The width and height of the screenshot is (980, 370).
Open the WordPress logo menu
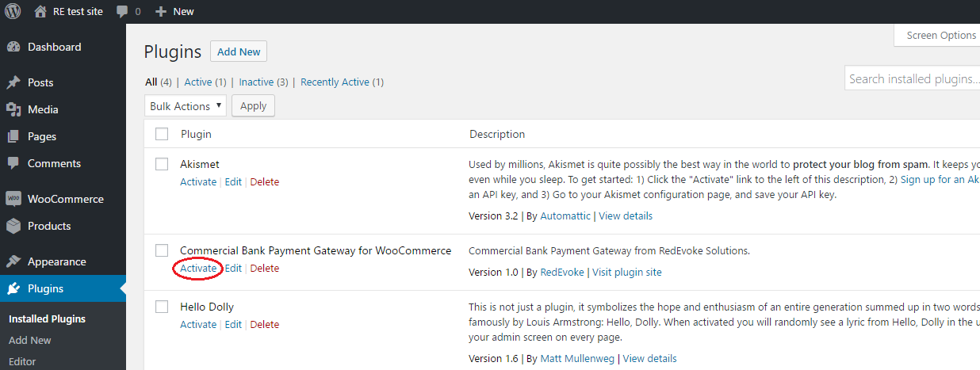[x=13, y=11]
